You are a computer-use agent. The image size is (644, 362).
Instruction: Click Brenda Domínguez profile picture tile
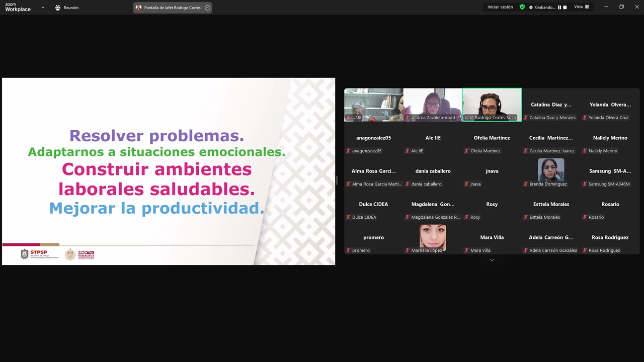[551, 169]
